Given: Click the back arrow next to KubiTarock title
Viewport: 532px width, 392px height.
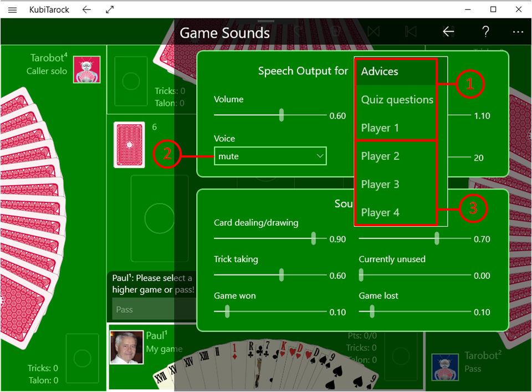Looking at the screenshot, I should (x=86, y=9).
